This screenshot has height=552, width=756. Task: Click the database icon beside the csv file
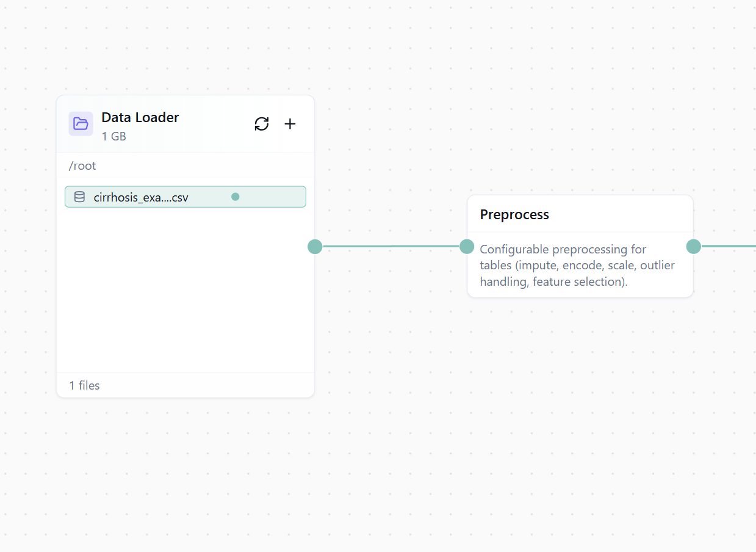[x=79, y=197]
